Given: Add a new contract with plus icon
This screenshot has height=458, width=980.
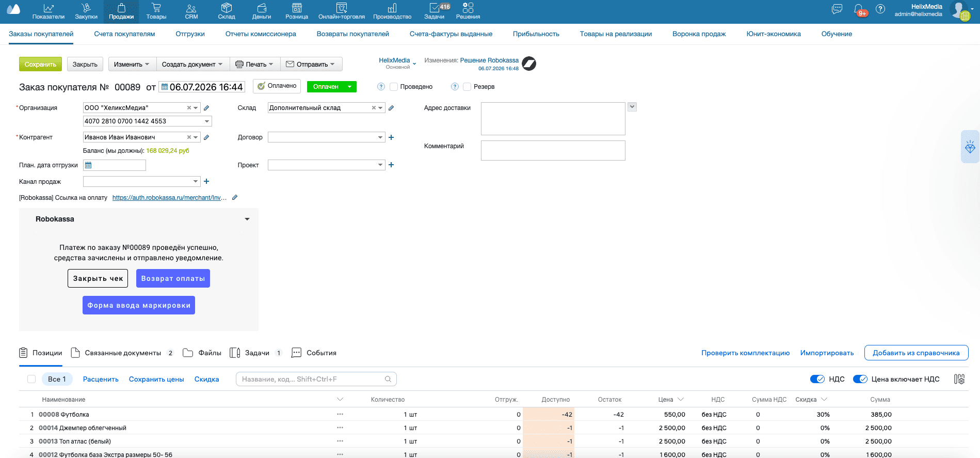Looking at the screenshot, I should pos(391,137).
